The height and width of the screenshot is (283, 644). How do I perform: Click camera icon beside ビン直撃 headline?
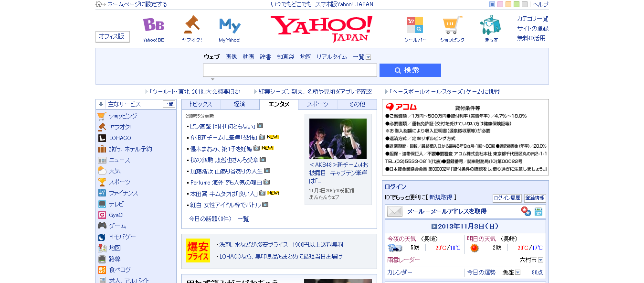coord(260,126)
